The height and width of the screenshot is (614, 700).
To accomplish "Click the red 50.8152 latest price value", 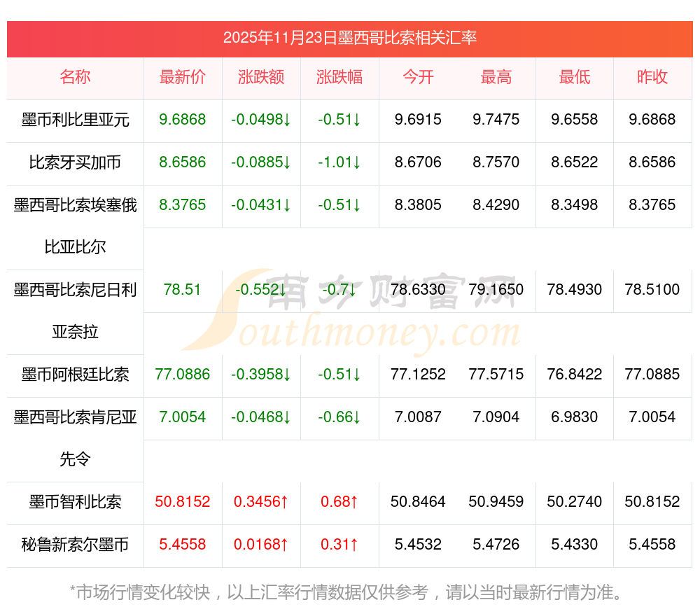I will pos(182,502).
